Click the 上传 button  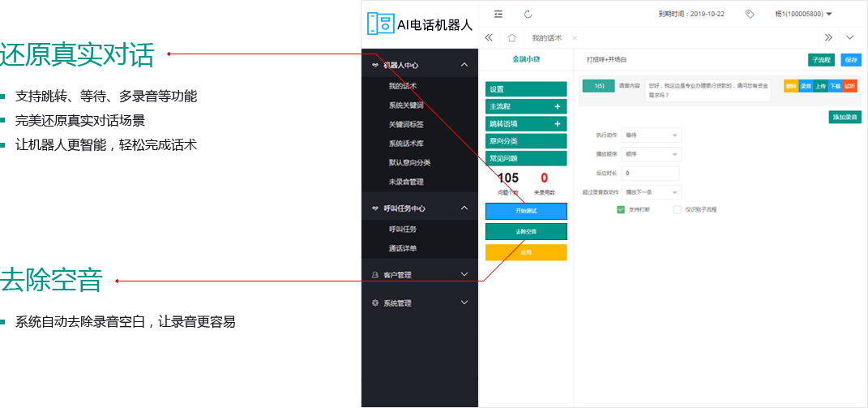coord(820,87)
